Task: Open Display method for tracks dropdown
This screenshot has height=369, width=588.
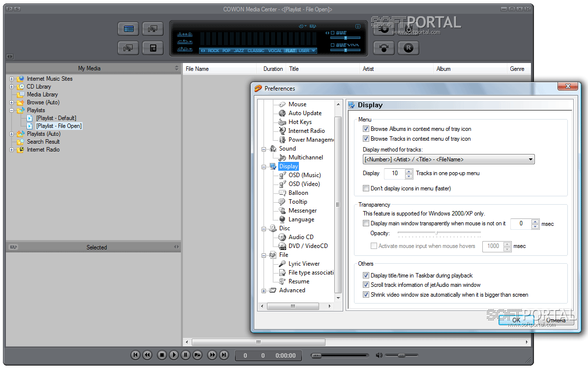Action: tap(448, 159)
